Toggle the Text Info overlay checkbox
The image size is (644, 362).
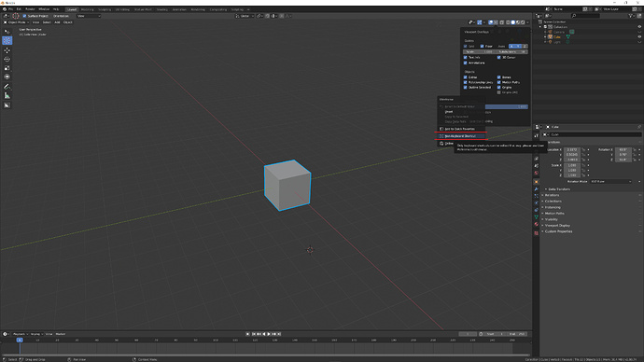pos(466,58)
